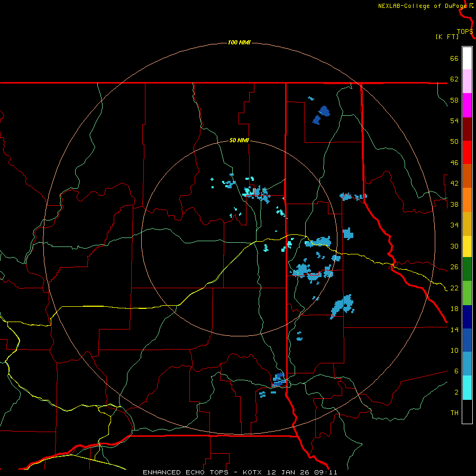Click the yellow 30 kft legend swatch
476x476 pixels.
(467, 246)
